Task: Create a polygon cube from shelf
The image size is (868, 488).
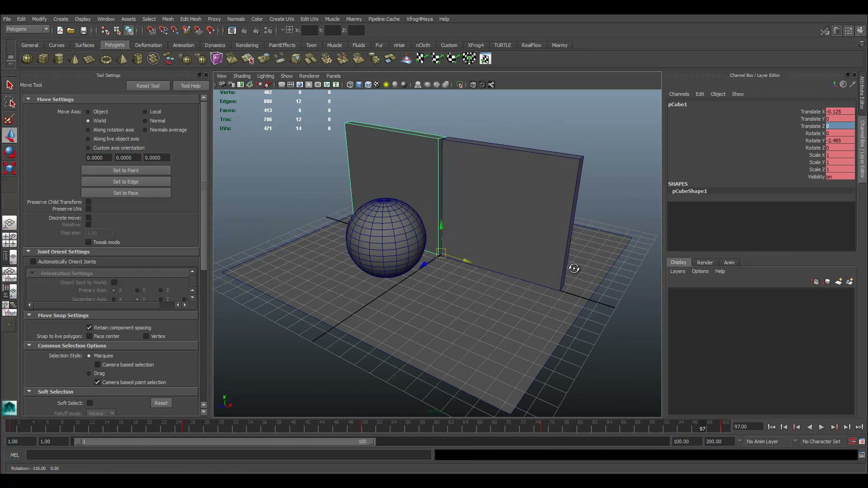Action: pyautogui.click(x=43, y=59)
